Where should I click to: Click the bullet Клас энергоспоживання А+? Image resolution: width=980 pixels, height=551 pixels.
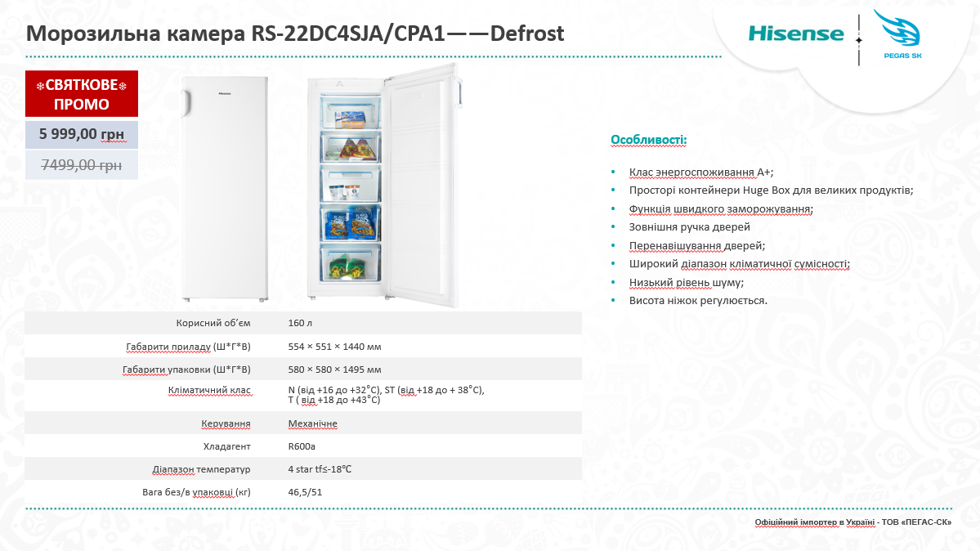(701, 172)
